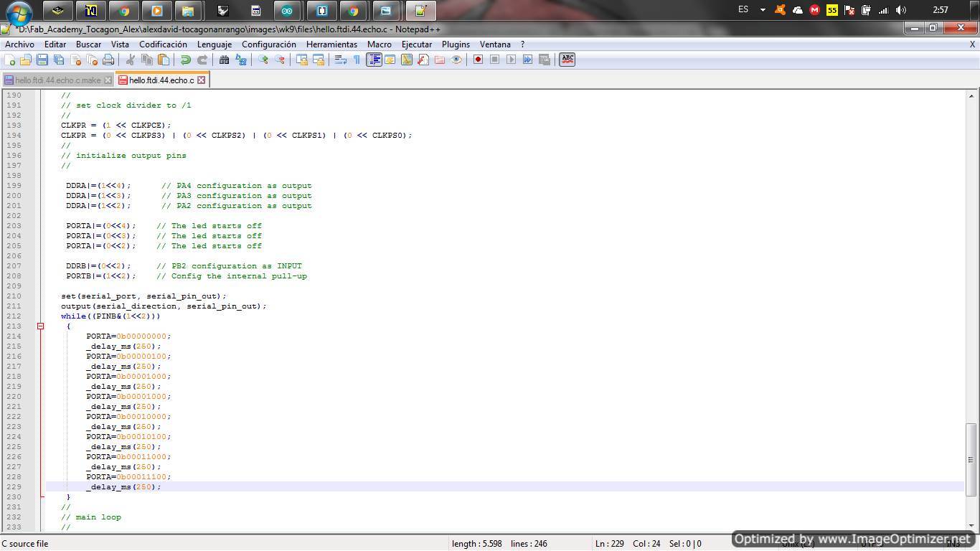Click the Close All documents icon
980x551 pixels.
(92, 60)
